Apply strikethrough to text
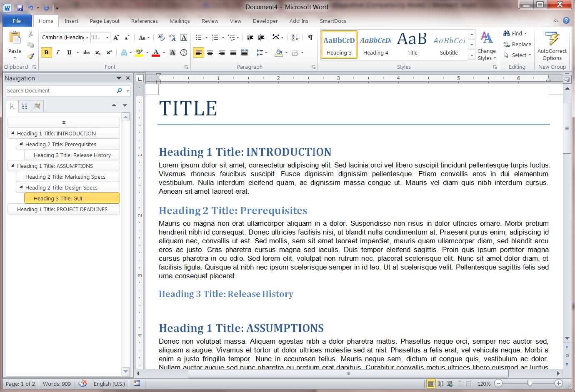Screen dimensions: 575x392 coord(86,52)
